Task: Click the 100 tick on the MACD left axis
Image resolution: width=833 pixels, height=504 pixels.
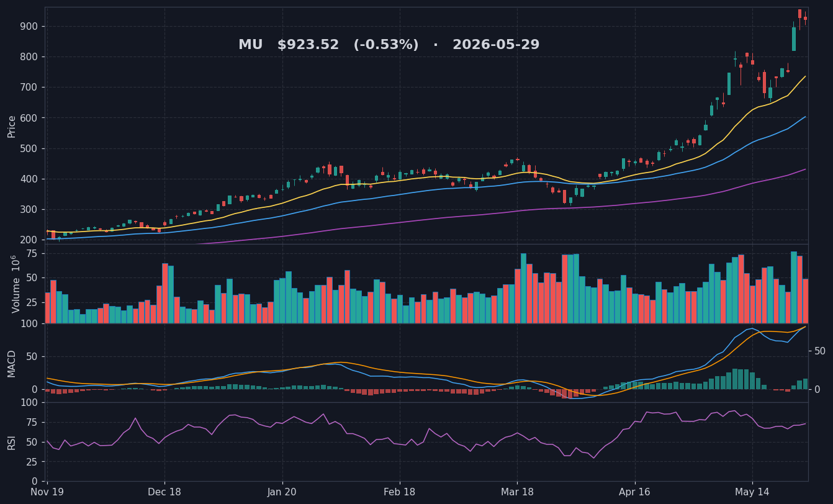Action: (29, 323)
